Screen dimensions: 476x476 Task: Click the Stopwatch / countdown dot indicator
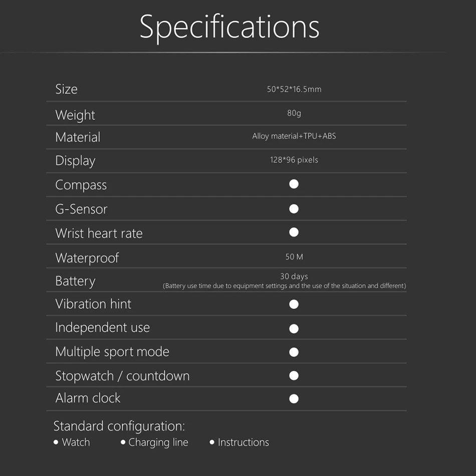(294, 375)
